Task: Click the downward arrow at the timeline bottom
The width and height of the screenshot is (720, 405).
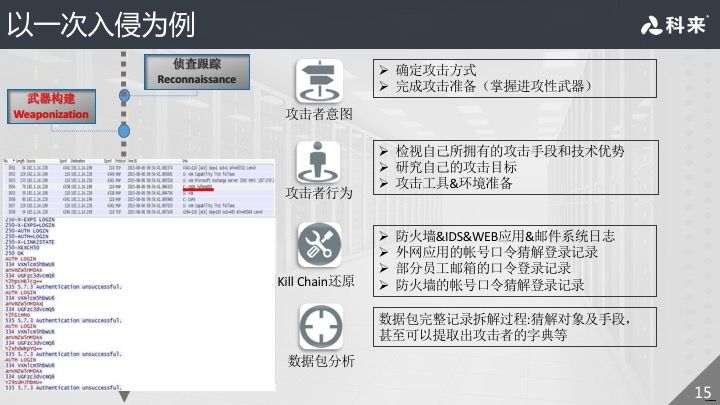Action: point(124,396)
